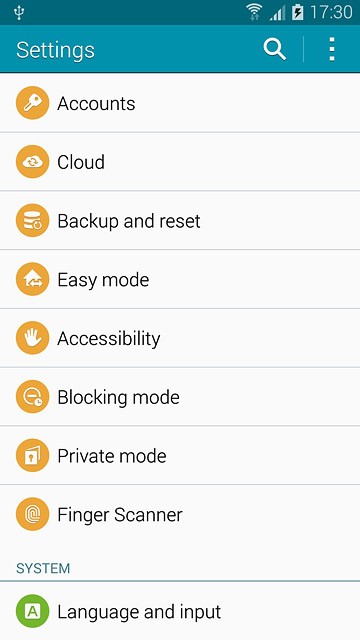
Task: Tap the Easy mode house icon
Action: coord(33,280)
